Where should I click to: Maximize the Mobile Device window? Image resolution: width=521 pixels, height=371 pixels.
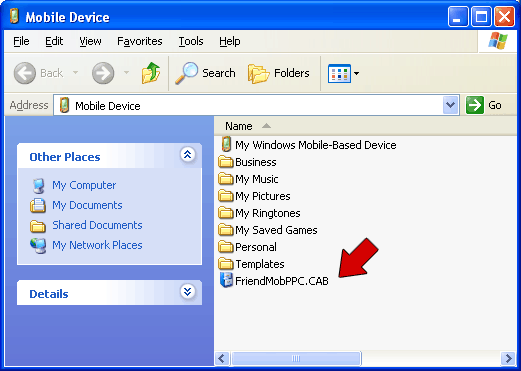(481, 17)
